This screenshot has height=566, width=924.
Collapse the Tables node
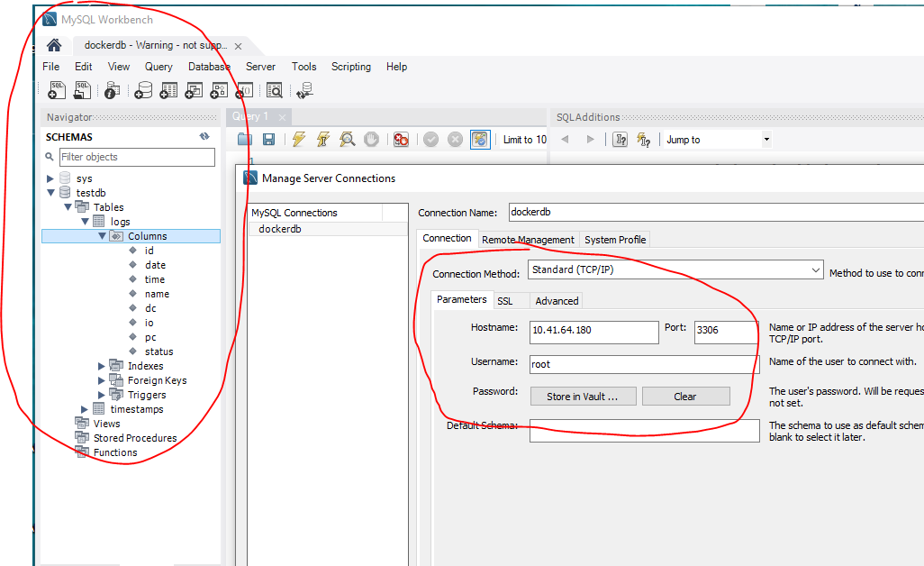[x=68, y=207]
